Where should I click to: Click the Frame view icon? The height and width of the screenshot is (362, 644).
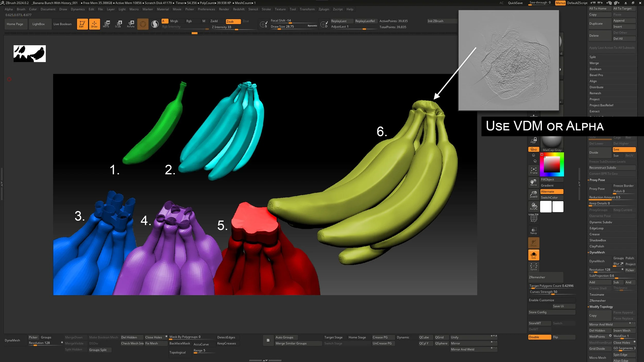[533, 170]
